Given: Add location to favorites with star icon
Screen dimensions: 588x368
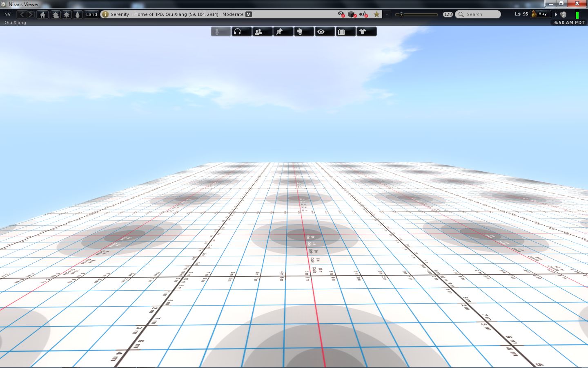Looking at the screenshot, I should point(376,14).
